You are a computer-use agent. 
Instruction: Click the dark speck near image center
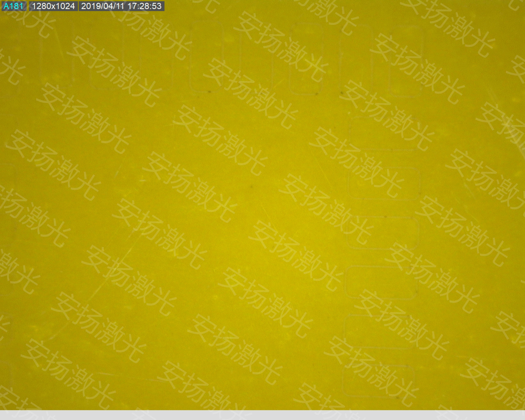click(252, 187)
